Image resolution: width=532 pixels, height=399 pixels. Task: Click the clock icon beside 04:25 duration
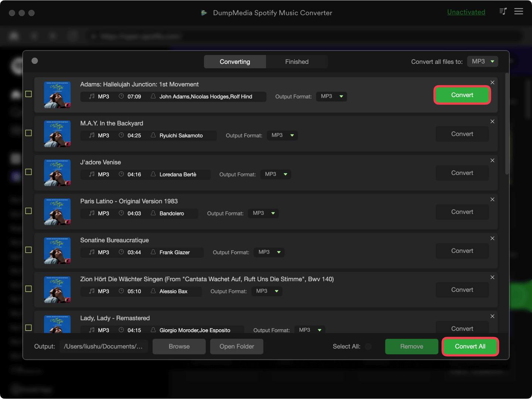coord(121,135)
